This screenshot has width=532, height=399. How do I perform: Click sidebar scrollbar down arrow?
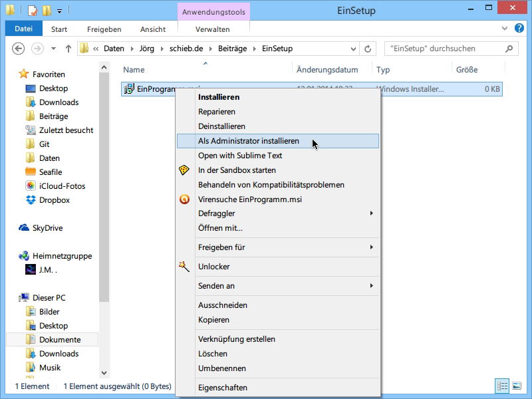click(x=104, y=373)
